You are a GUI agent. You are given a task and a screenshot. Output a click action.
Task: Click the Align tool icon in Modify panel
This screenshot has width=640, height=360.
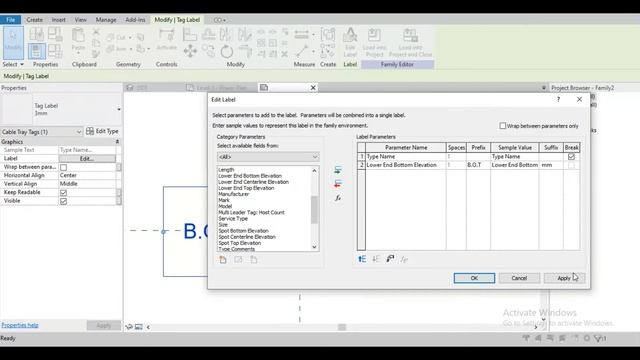190,35
